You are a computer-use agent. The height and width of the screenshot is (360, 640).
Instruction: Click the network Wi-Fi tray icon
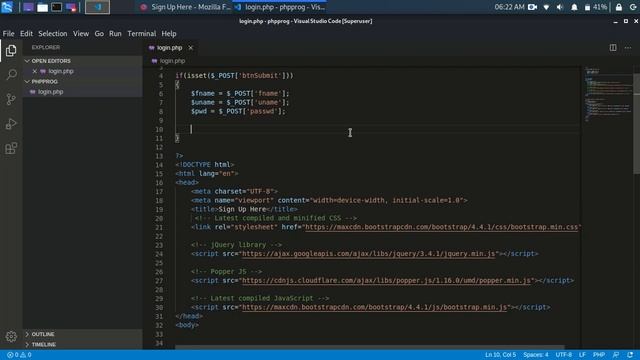coord(546,7)
